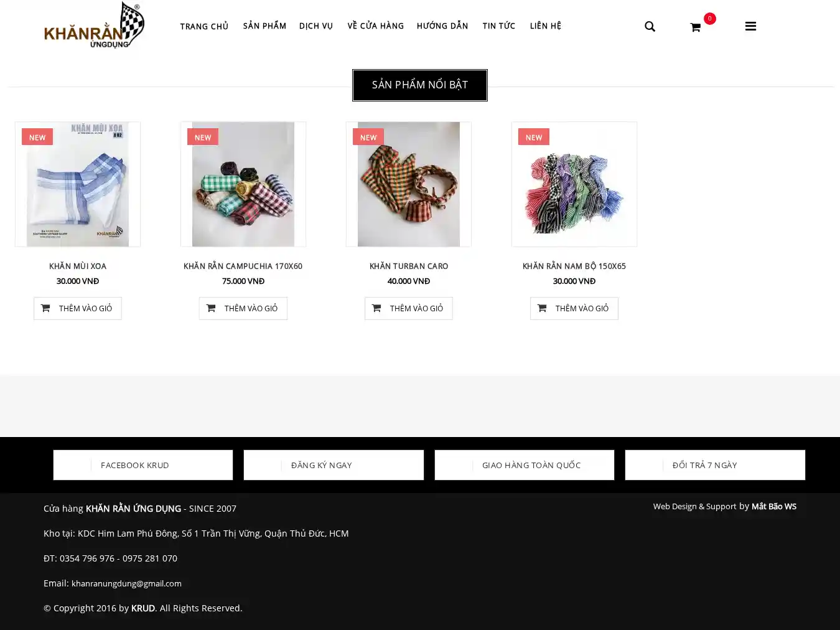840x630 pixels.
Task: Click cart icon on Khăn Mùi Xoa button
Action: [45, 308]
